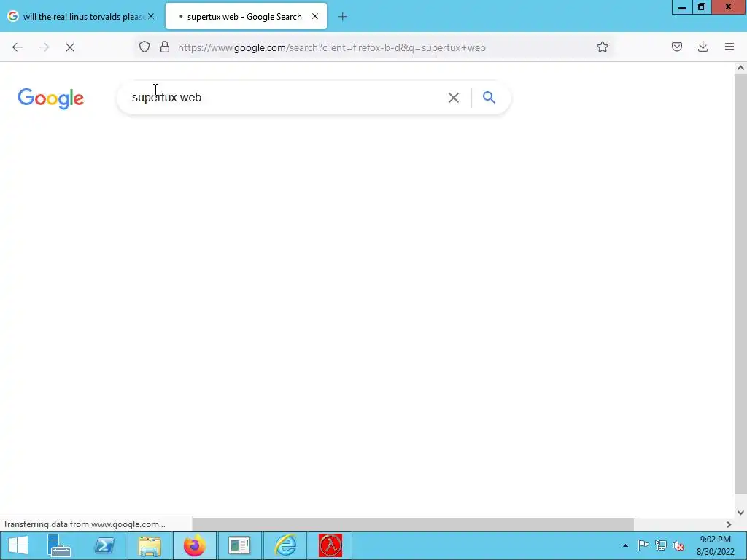
Task: Run search with magnifier icon
Action: (x=489, y=98)
